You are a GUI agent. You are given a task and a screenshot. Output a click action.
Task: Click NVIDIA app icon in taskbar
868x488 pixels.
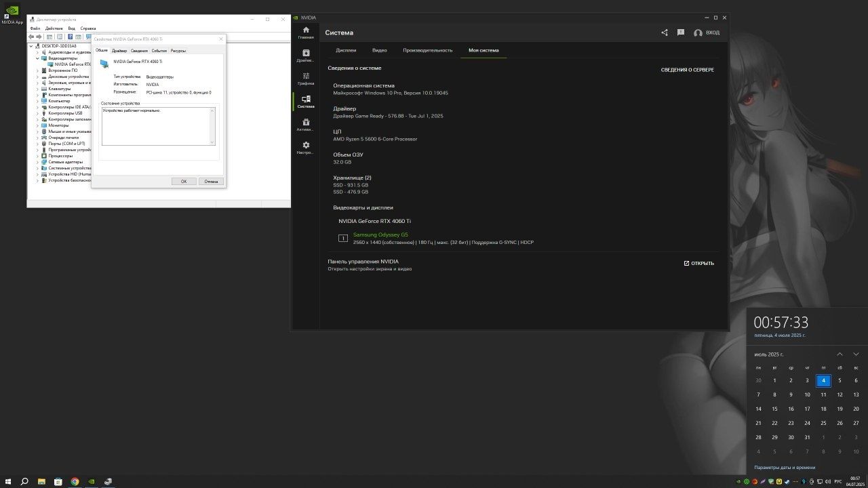[92, 482]
